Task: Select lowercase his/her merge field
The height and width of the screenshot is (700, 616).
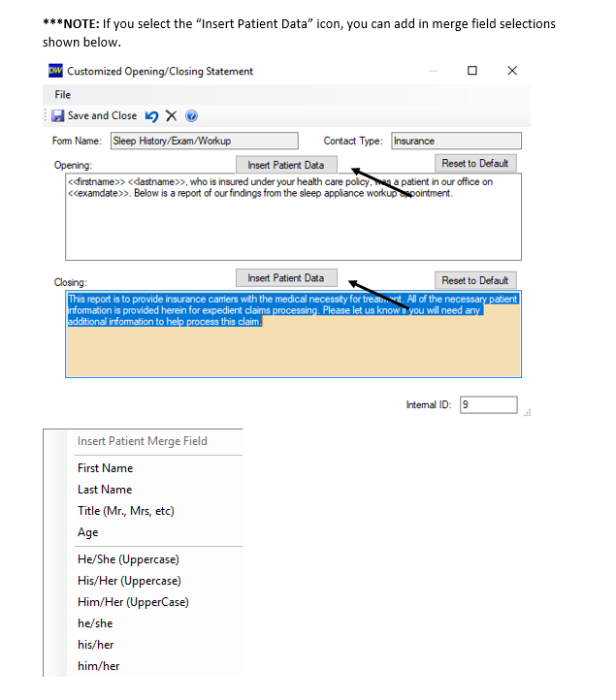Action: (x=96, y=645)
